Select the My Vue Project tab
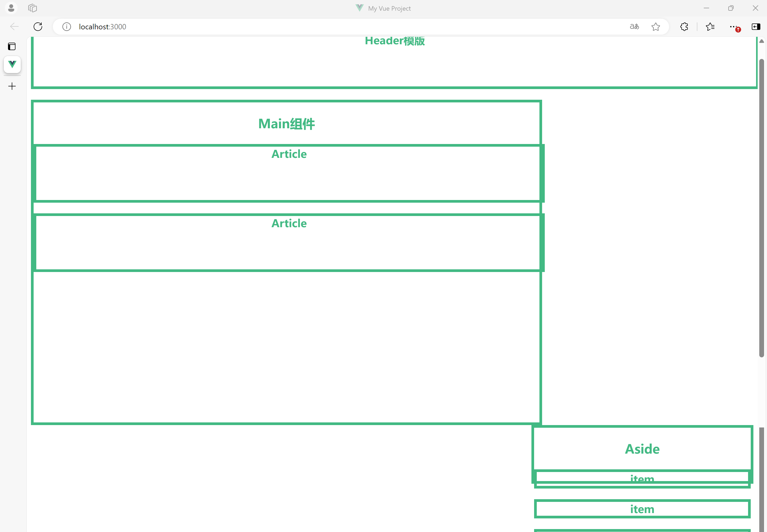The height and width of the screenshot is (532, 767). (12, 64)
